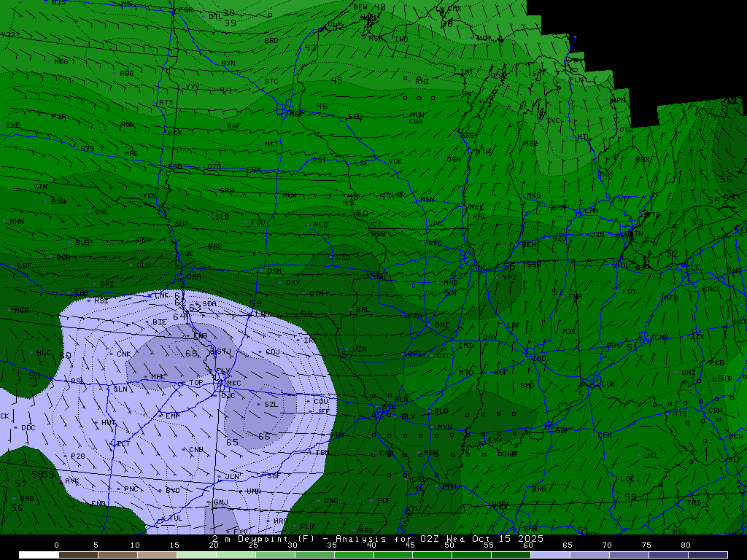This screenshot has width=747, height=560.
Task: Click the RST station label
Action: 320,160
